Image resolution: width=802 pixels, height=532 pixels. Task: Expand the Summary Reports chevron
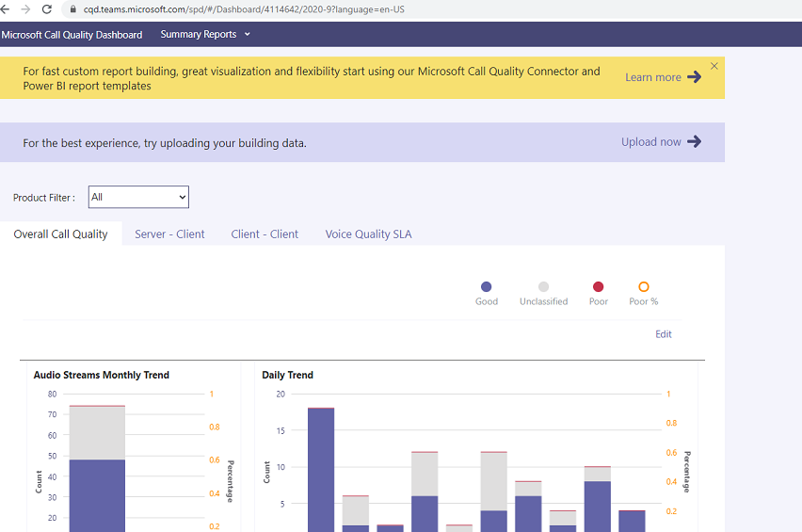click(248, 34)
